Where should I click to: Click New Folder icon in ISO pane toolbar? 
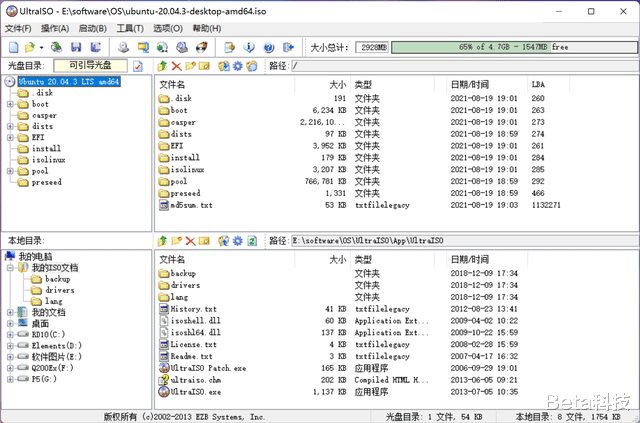190,66
